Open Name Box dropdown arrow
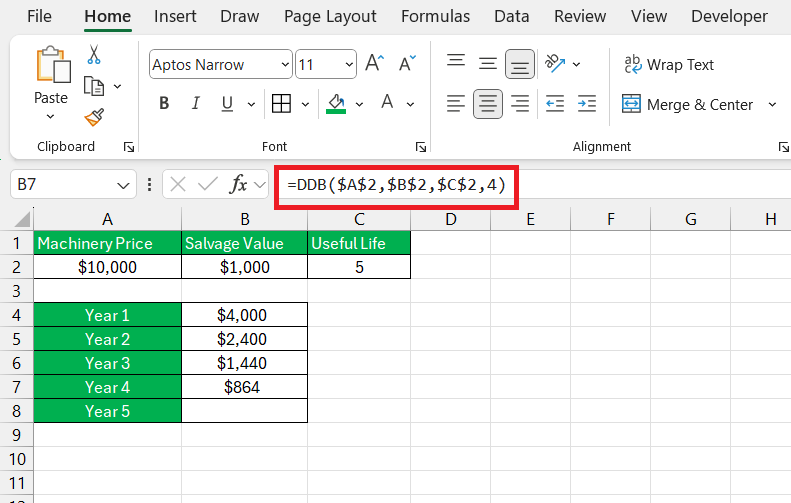The height and width of the screenshot is (503, 791). point(123,185)
